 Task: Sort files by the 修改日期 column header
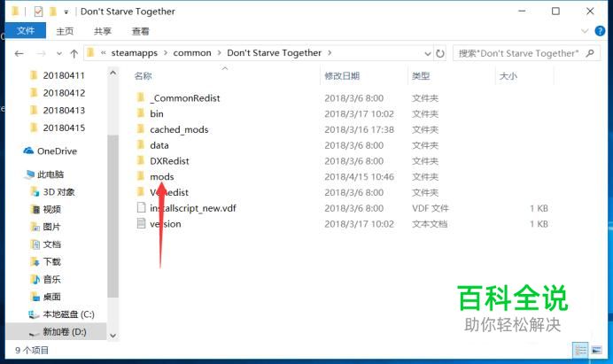pyautogui.click(x=342, y=76)
